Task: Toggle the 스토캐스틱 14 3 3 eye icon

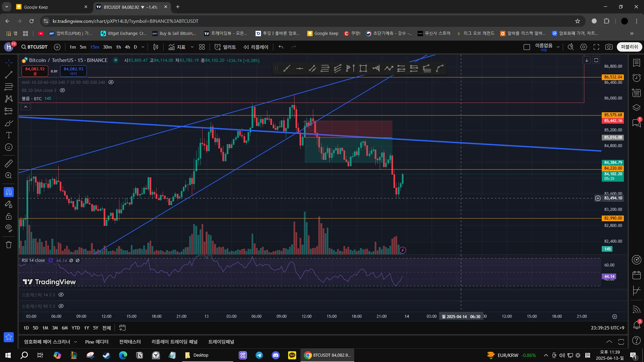Action: (x=61, y=295)
